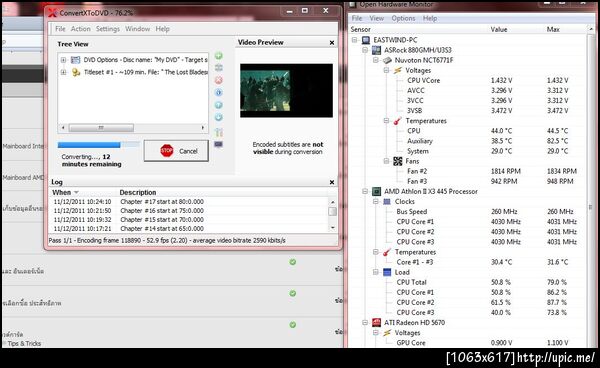
Task: Click the ATI Radeon HD 5670 icon
Action: coord(377,322)
